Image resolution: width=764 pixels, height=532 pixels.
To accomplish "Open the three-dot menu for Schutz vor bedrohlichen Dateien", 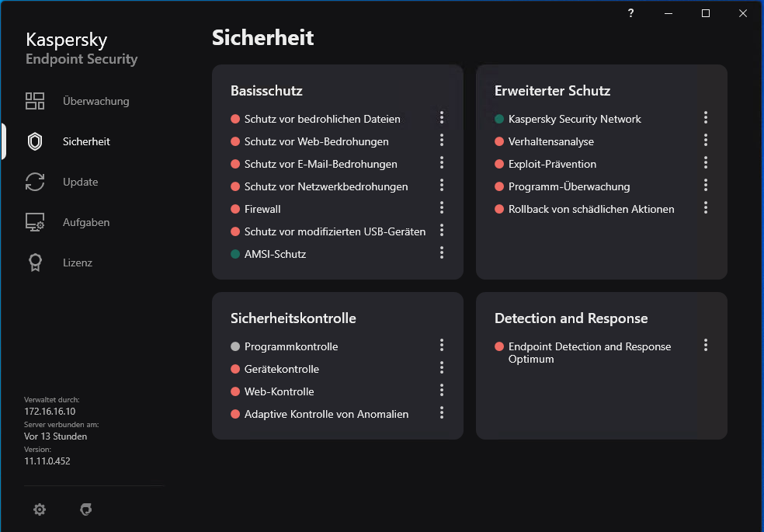I will tap(442, 117).
